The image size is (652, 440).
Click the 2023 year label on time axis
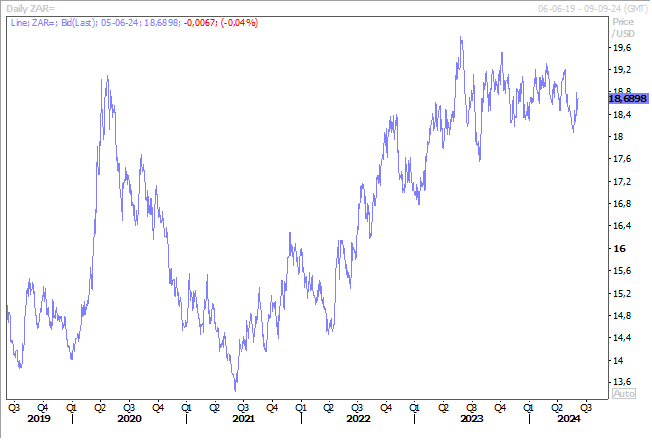point(472,419)
